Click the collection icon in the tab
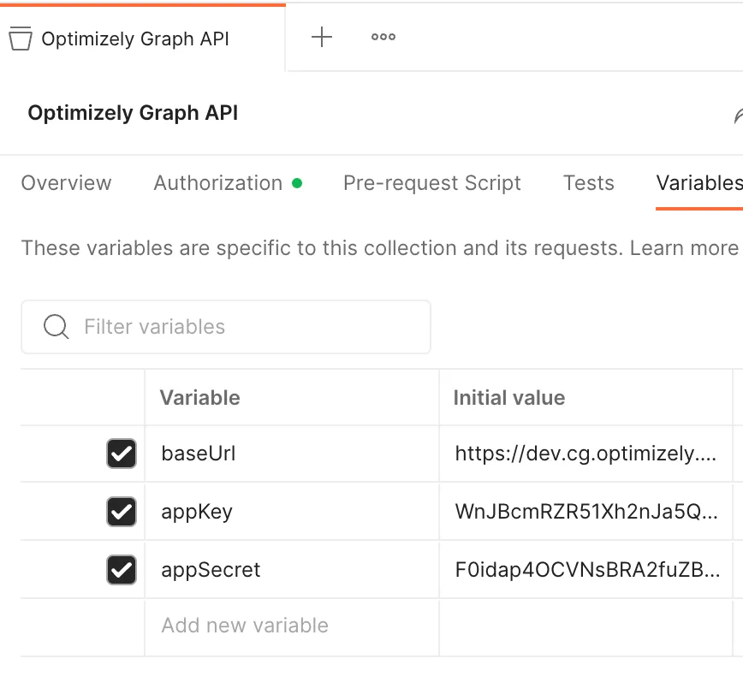This screenshot has width=743, height=700. tap(21, 39)
